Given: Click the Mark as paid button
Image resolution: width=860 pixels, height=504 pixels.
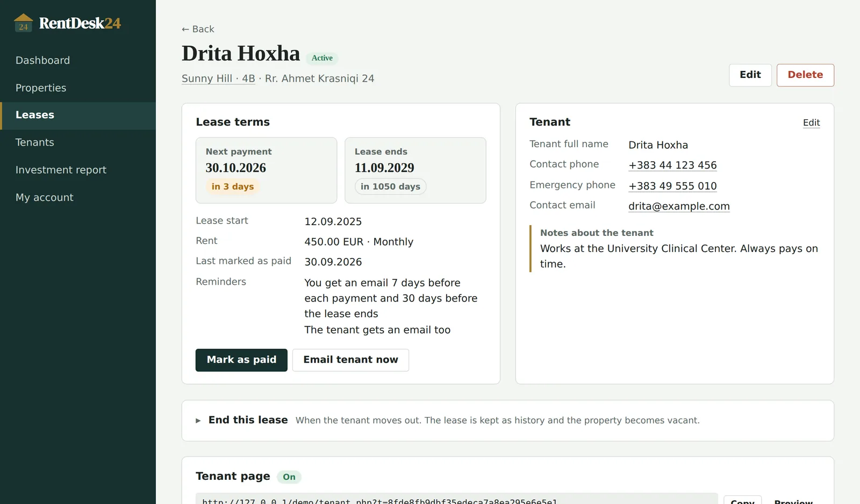Looking at the screenshot, I should click(241, 360).
